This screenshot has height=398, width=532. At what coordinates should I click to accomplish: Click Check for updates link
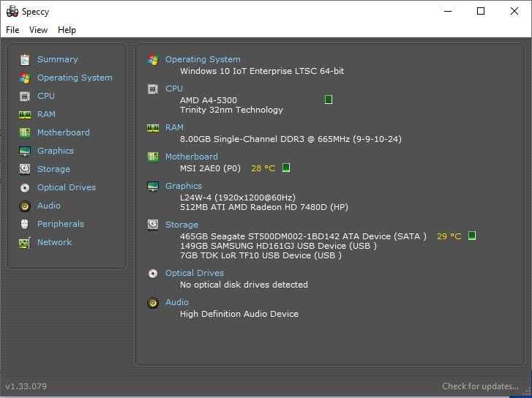click(480, 386)
